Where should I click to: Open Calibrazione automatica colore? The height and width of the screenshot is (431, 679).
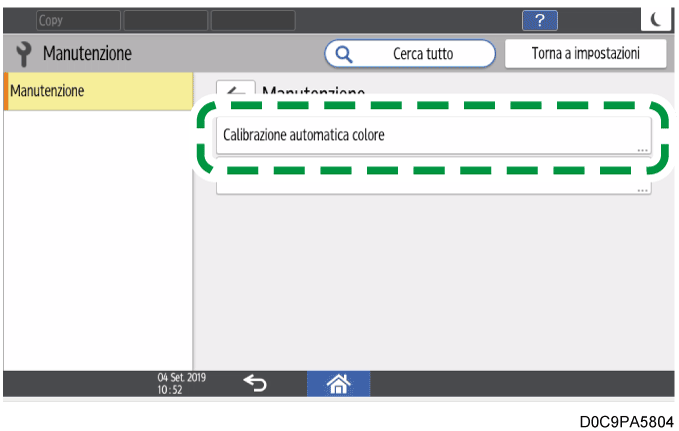tap(433, 135)
